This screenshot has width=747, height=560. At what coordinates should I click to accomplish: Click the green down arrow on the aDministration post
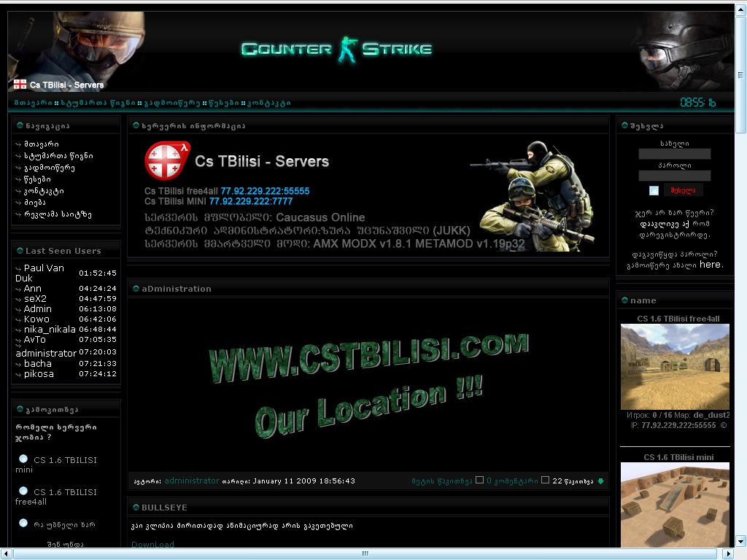click(601, 481)
